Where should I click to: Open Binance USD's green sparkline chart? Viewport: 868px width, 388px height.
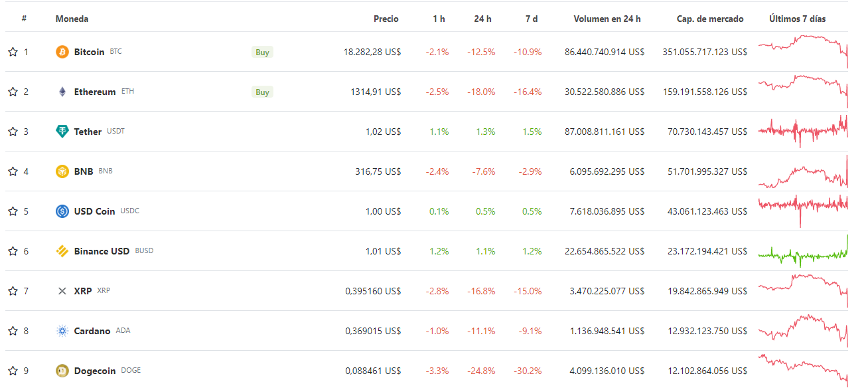(803, 250)
